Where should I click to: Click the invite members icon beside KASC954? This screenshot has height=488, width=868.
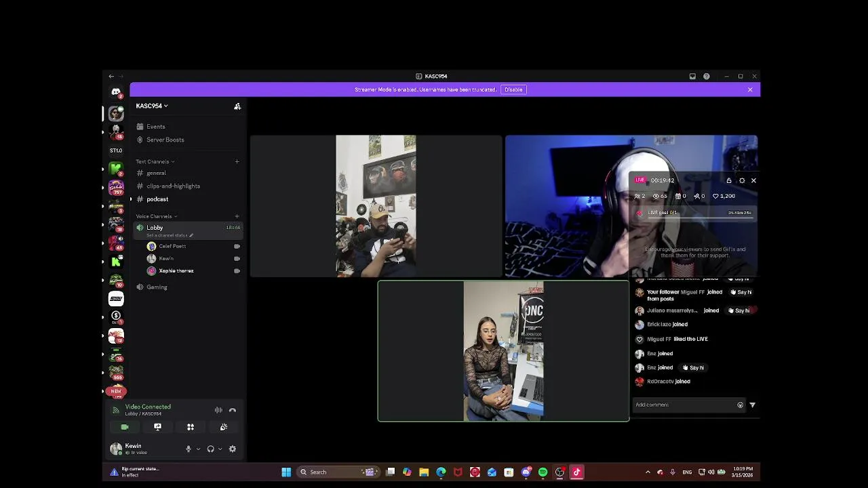click(237, 106)
